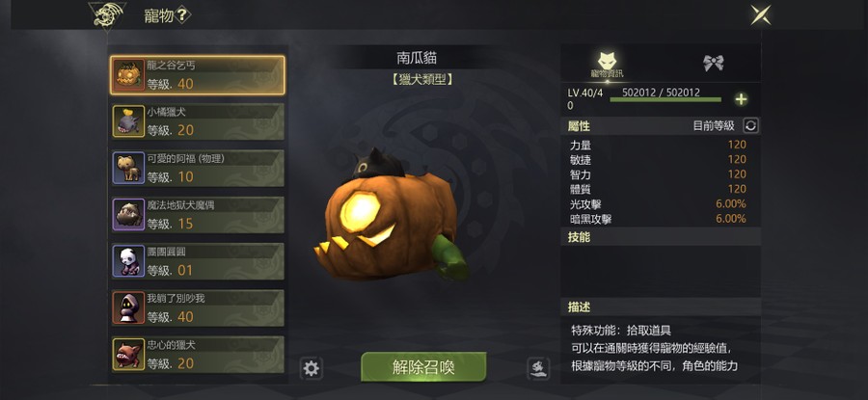The image size is (868, 400).
Task: Click the pet experience progress bar
Action: click(665, 99)
